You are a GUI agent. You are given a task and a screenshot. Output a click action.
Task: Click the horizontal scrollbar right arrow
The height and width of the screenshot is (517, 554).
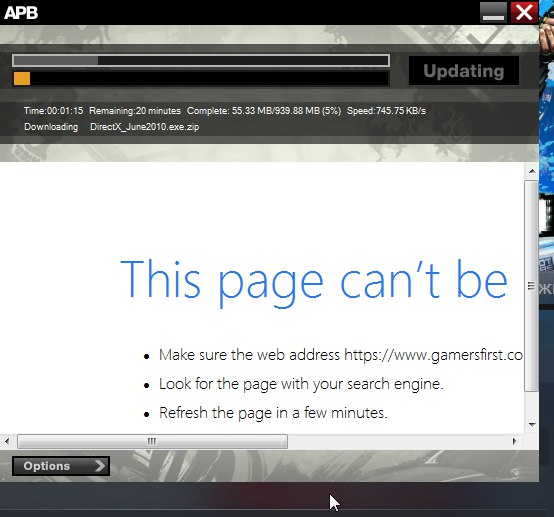point(514,441)
